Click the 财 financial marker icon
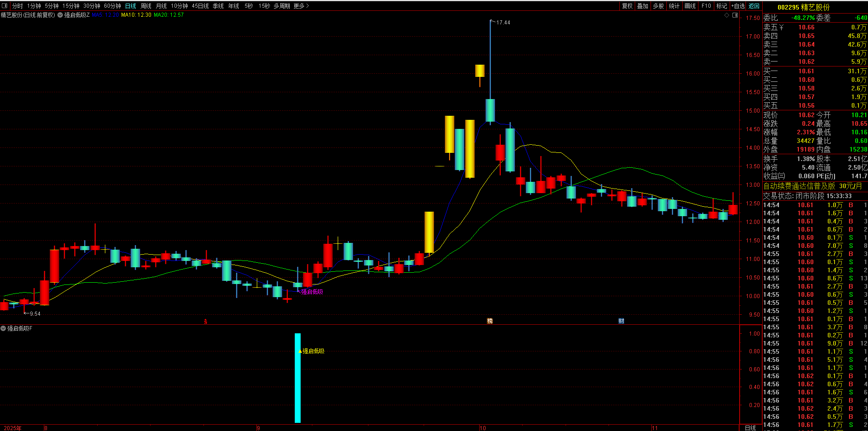Viewport: 868px width, 431px height. pos(621,321)
